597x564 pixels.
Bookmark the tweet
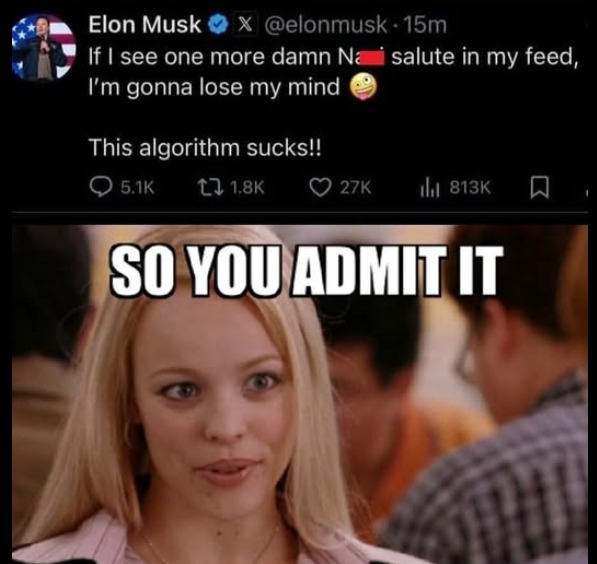[x=540, y=187]
